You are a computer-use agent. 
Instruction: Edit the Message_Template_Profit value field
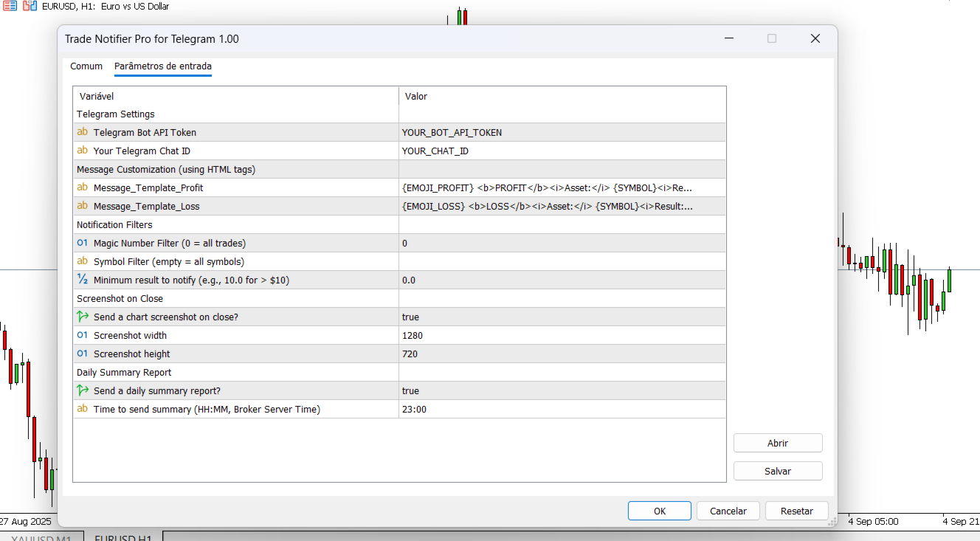pos(562,187)
